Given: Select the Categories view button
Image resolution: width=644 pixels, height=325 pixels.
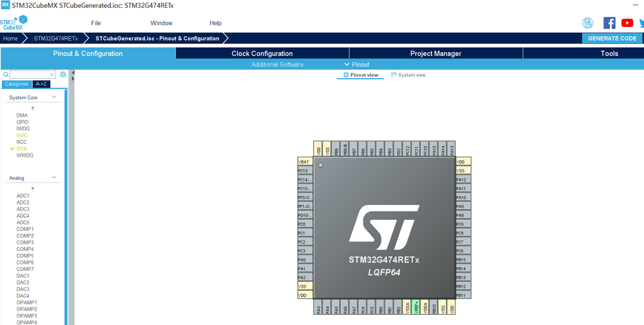Looking at the screenshot, I should [x=16, y=84].
